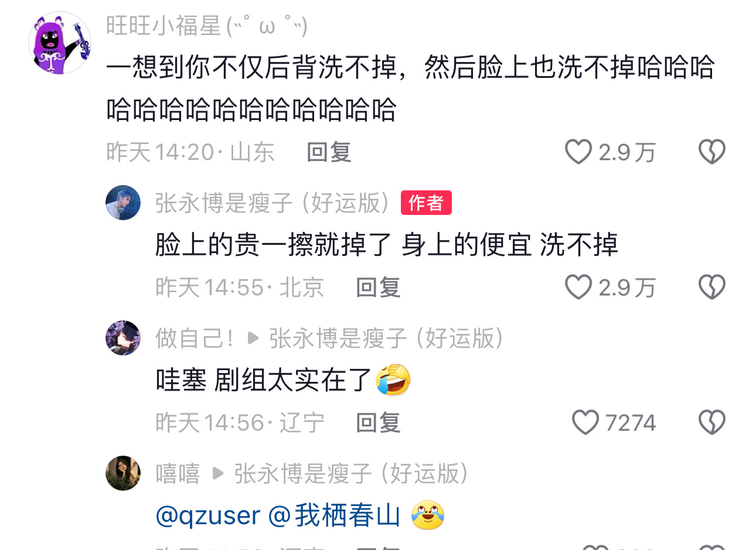Click the red 作者 author badge
This screenshot has width=756, height=550.
tap(426, 203)
